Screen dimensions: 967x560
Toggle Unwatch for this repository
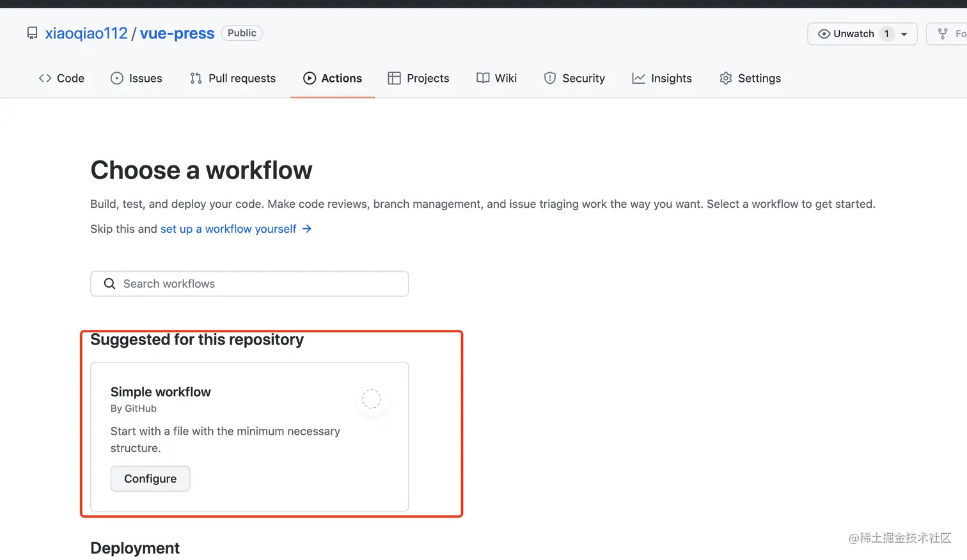point(847,34)
